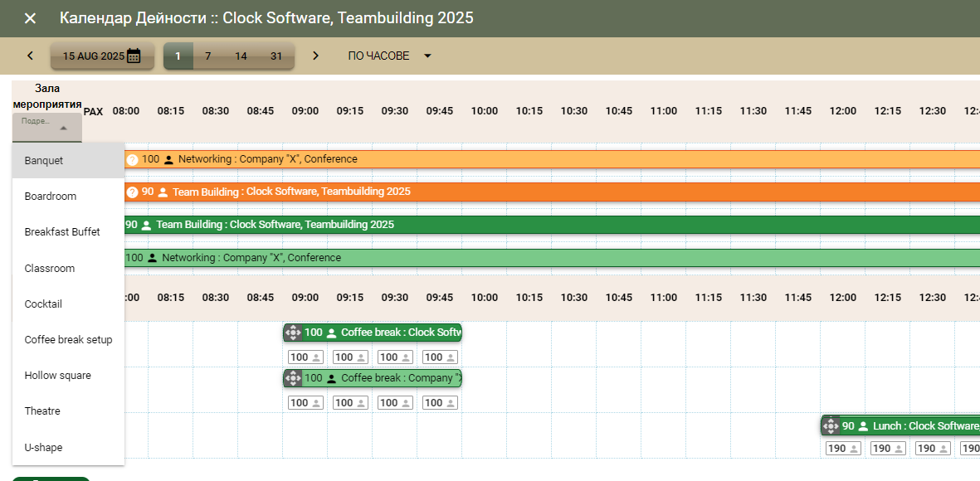Click the lower 09:00 time header
The image size is (980, 481).
pyautogui.click(x=305, y=298)
